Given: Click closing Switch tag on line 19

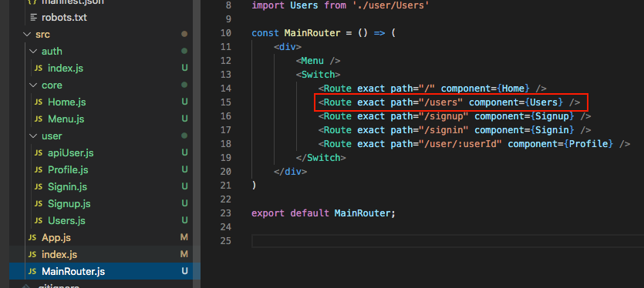Looking at the screenshot, I should point(321,158).
